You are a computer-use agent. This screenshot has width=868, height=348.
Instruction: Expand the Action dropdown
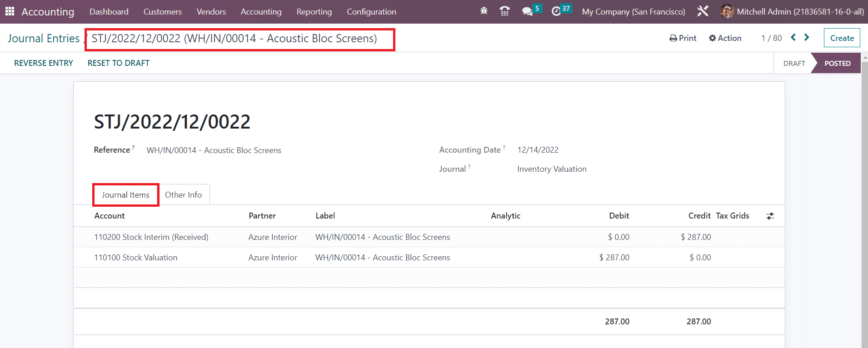click(725, 38)
